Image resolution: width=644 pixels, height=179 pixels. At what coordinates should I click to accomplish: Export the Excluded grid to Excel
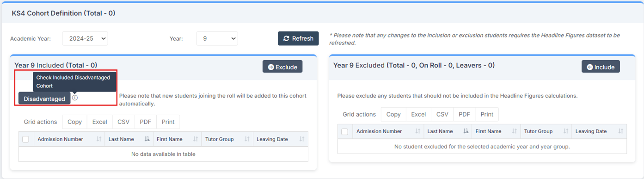418,114
